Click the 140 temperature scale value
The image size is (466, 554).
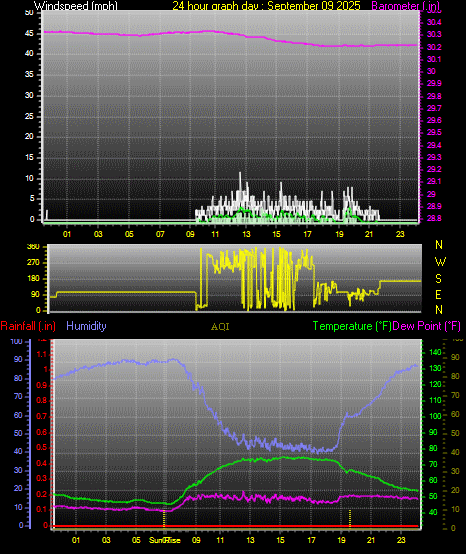click(435, 352)
